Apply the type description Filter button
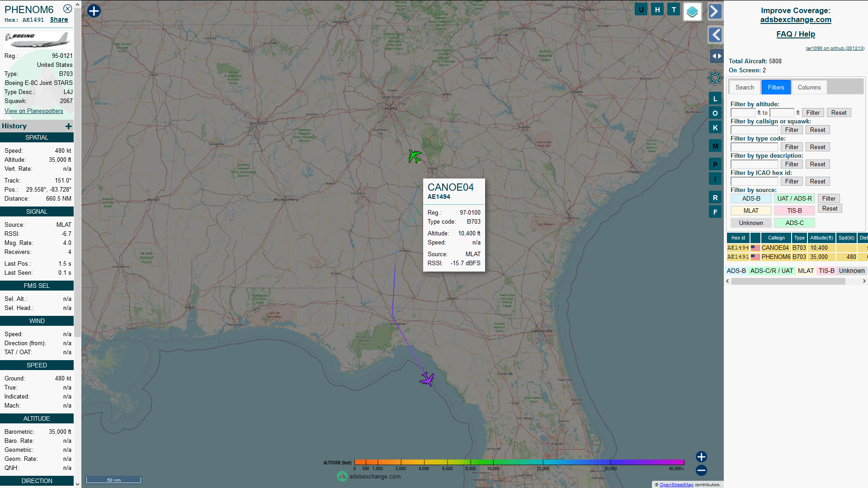868x488 pixels. pyautogui.click(x=792, y=164)
